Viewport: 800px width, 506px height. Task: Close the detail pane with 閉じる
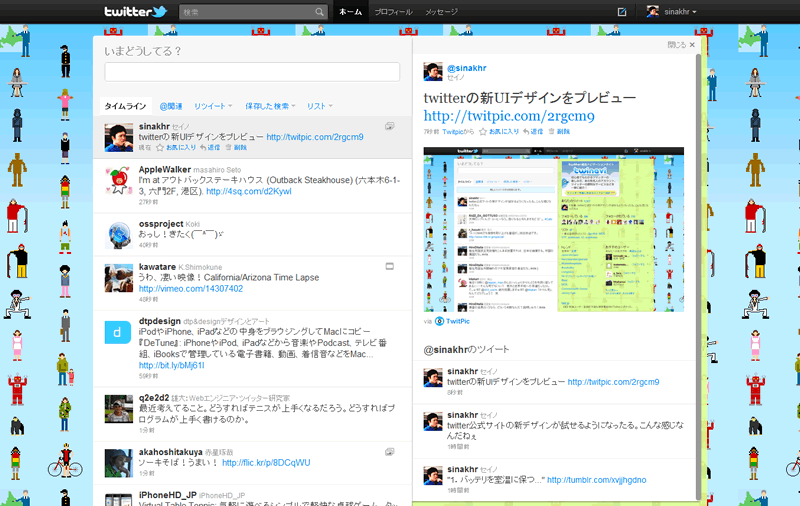coord(681,45)
